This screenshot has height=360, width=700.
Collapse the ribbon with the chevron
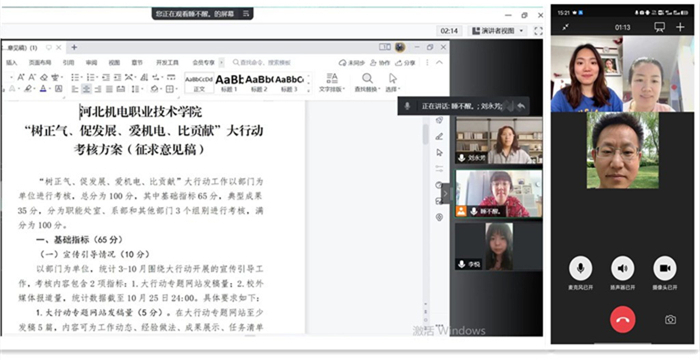pyautogui.click(x=439, y=63)
